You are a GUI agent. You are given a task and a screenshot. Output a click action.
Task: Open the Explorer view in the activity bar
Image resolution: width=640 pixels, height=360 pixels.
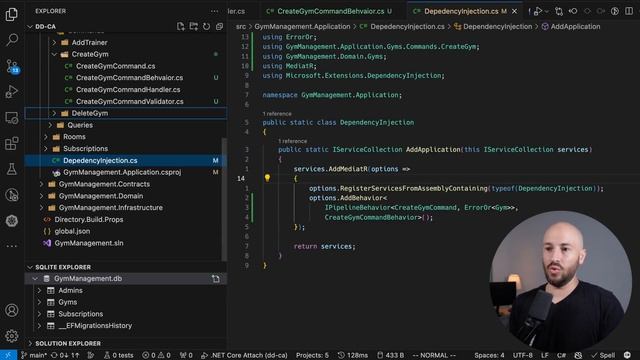(x=11, y=14)
